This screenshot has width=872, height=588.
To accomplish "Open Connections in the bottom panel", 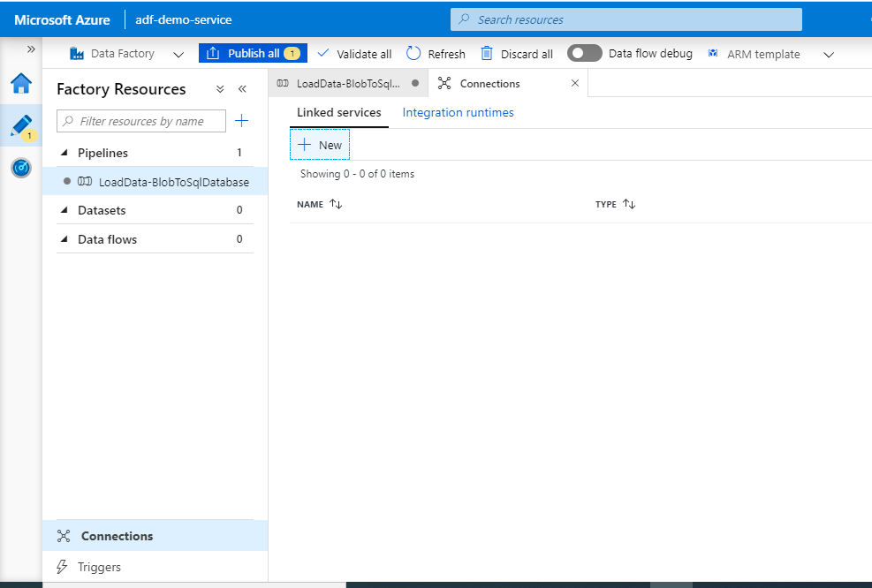I will pyautogui.click(x=155, y=536).
